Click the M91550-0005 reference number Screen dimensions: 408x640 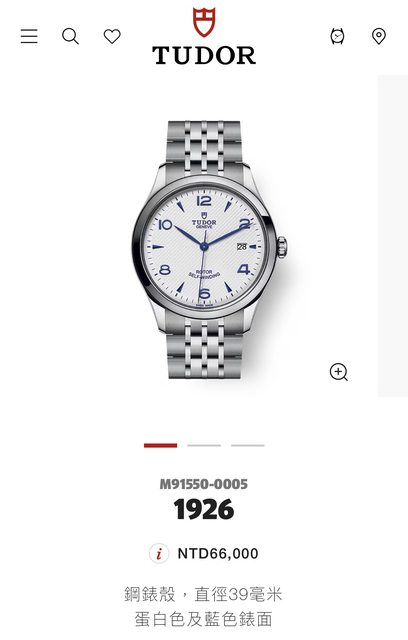point(204,484)
